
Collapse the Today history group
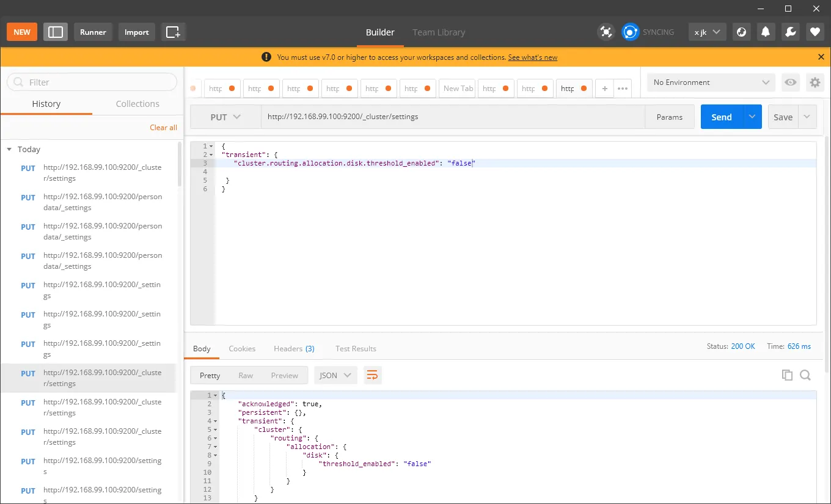[9, 149]
